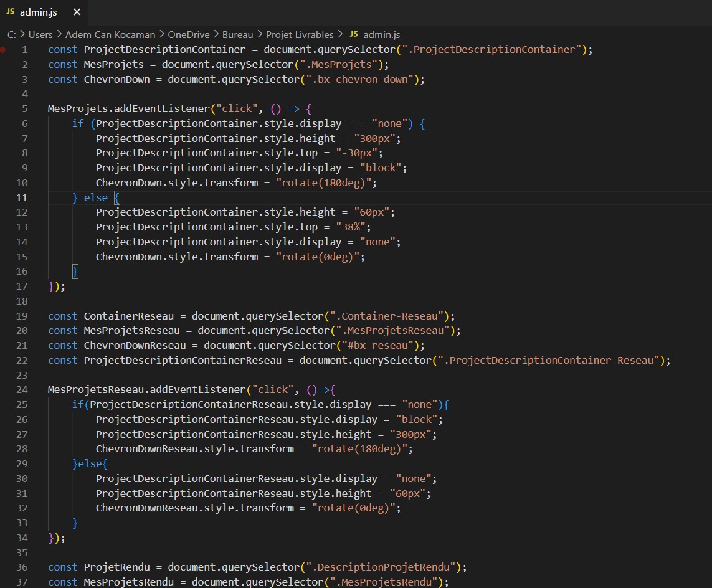This screenshot has width=712, height=588.
Task: Select line 5 via its line number
Action: tap(24, 108)
